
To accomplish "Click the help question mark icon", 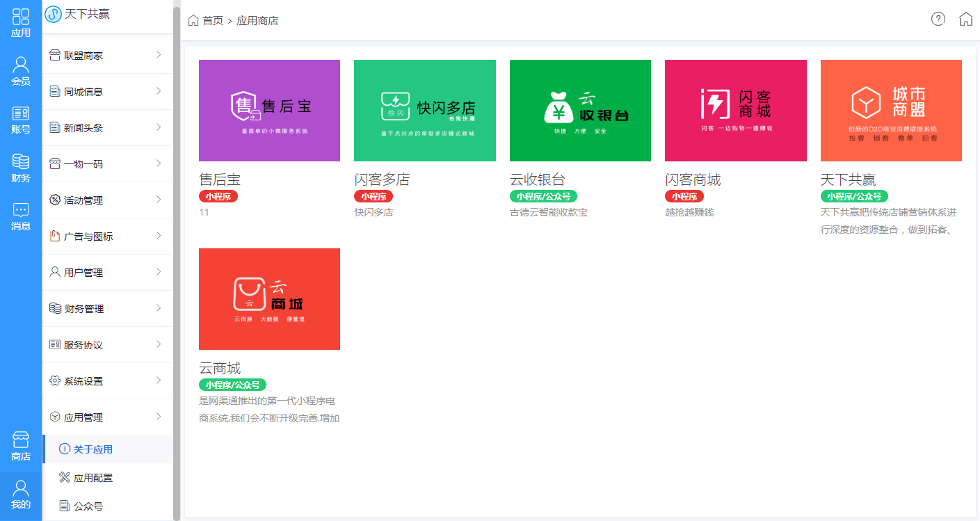I will coord(938,19).
